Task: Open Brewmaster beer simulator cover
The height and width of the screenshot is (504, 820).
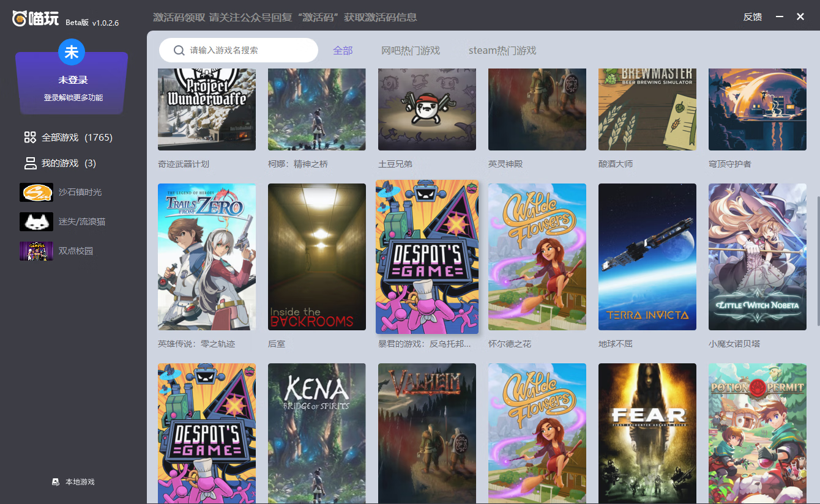Action: tap(647, 109)
